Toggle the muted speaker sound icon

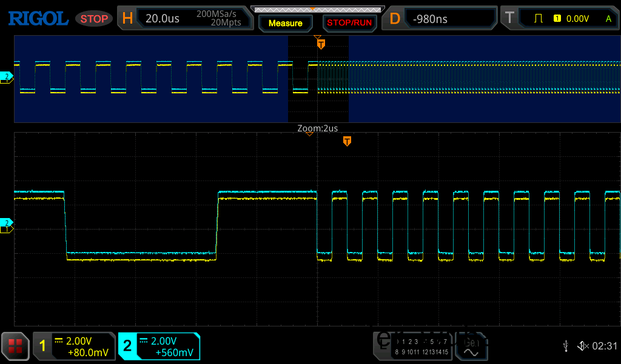[583, 346]
